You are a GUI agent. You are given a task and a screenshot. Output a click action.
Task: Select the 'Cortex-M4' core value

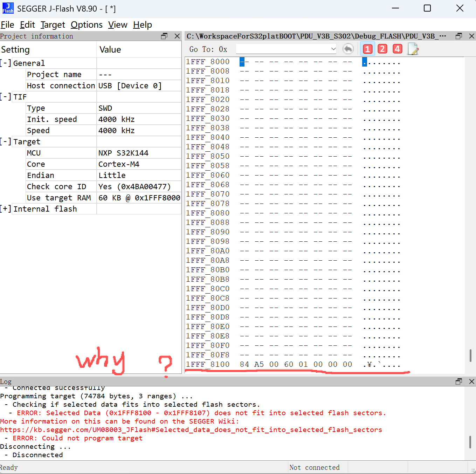[x=119, y=164]
